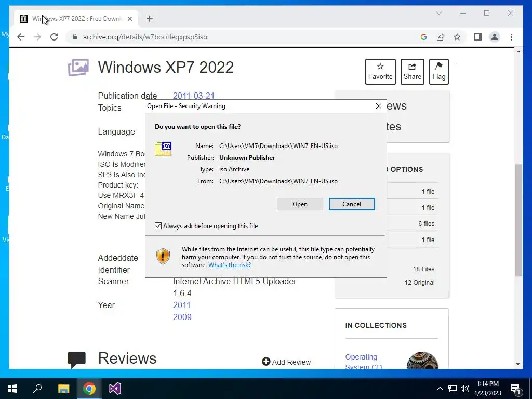
Task: Open the 6 files download option
Action: [x=426, y=223]
